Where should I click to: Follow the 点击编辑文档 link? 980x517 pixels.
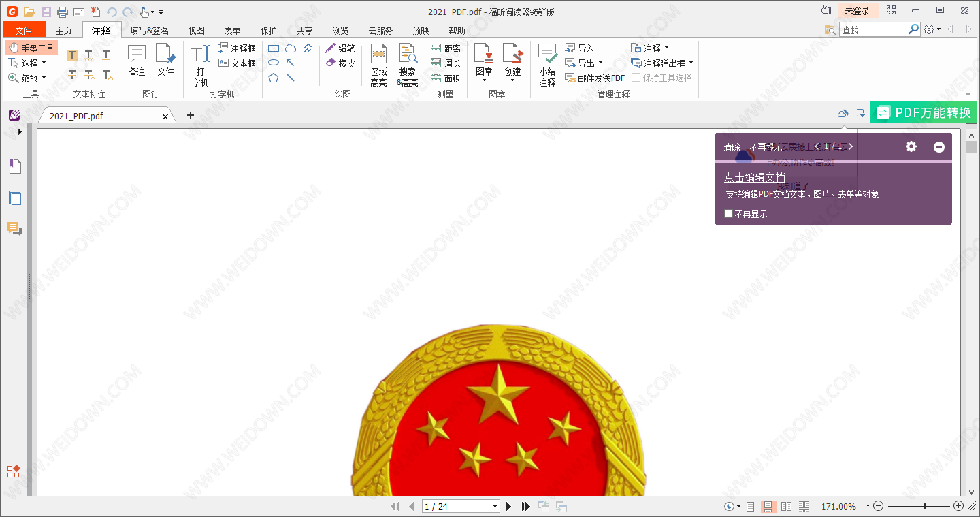point(755,177)
